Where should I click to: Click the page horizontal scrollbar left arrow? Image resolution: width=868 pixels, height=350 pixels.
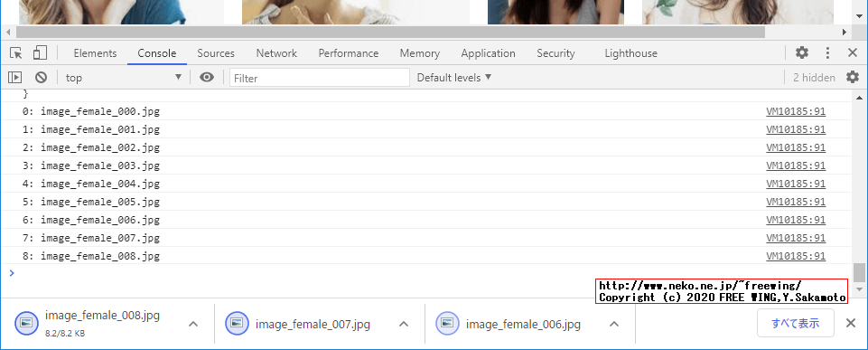pos(7,33)
